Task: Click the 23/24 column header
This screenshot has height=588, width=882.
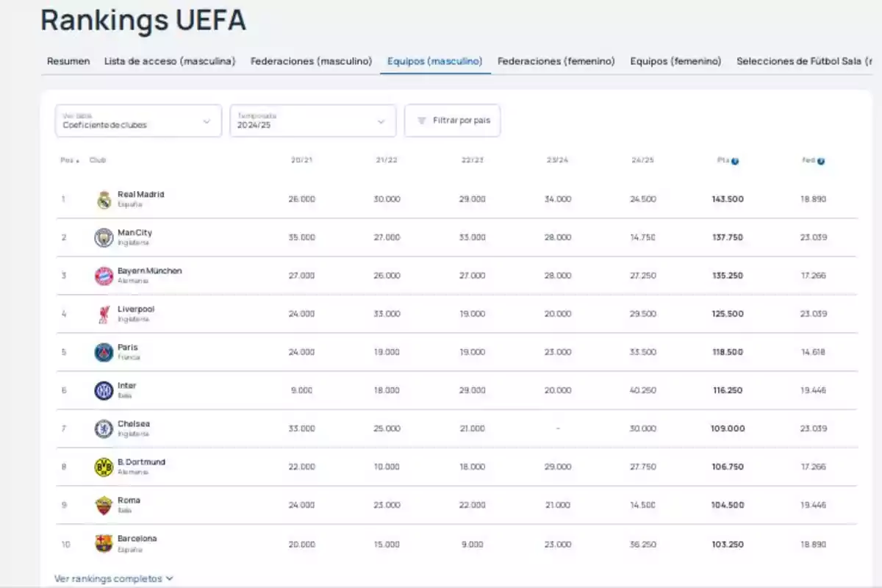Action: pos(558,160)
